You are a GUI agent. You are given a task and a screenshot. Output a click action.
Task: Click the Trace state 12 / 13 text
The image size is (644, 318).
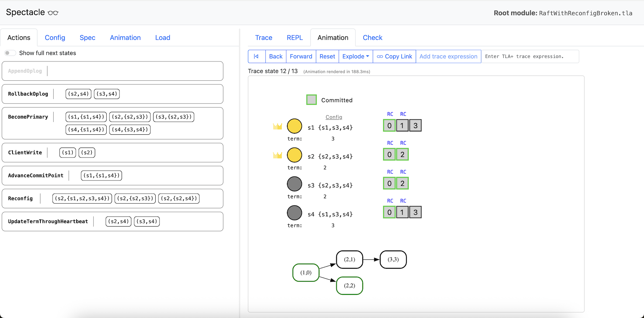pyautogui.click(x=273, y=71)
